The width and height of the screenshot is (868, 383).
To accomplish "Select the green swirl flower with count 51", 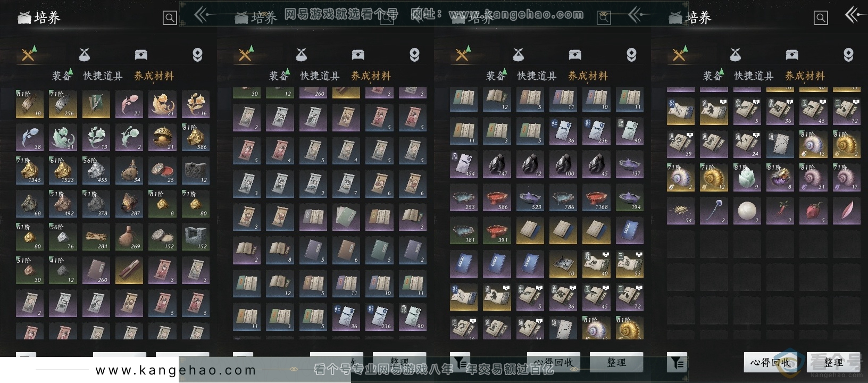I will (x=63, y=137).
